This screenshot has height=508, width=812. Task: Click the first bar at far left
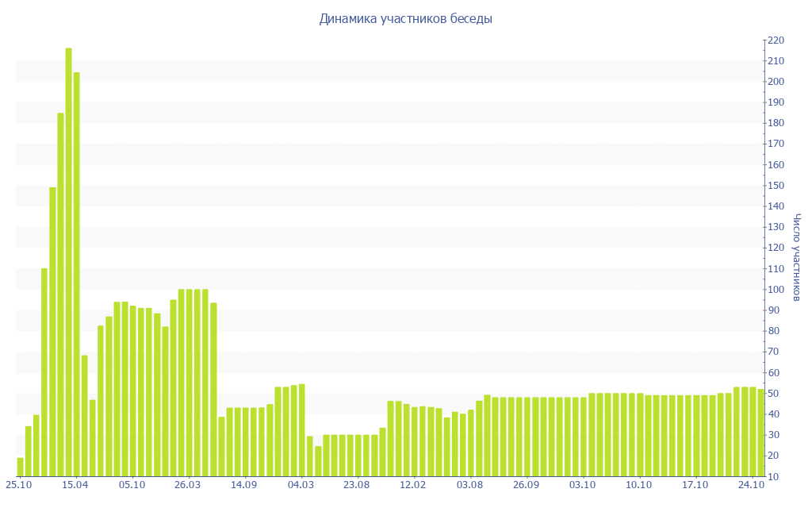(x=21, y=467)
